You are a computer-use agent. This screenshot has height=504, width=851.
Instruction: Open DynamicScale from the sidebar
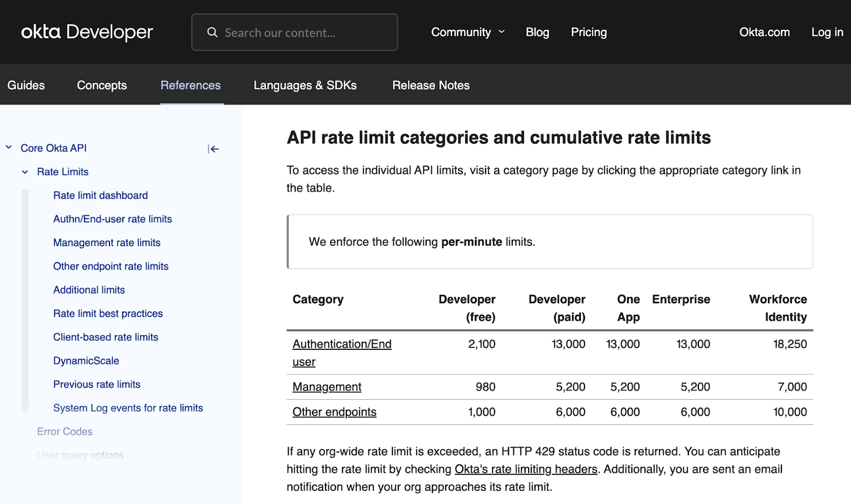point(86,360)
